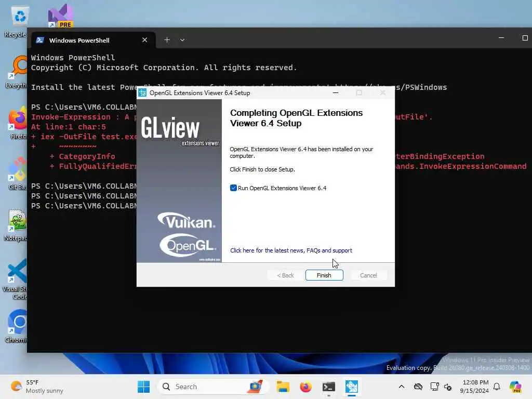Screen dimensions: 532x399
Task: Open the Recycle Bin desktop icon
Action: click(15, 21)
